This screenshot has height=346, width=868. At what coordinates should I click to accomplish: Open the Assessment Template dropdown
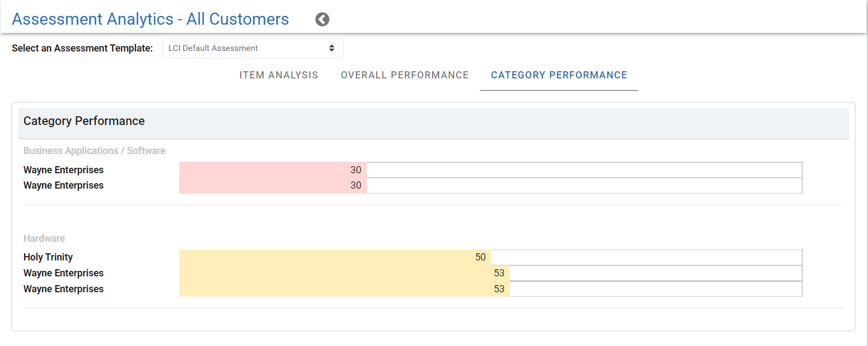pyautogui.click(x=253, y=48)
